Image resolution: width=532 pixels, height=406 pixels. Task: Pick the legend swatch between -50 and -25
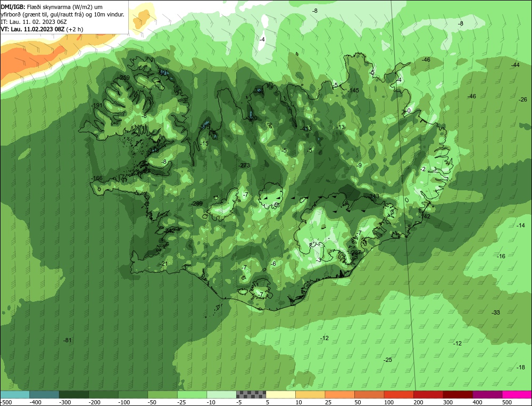coord(162,394)
